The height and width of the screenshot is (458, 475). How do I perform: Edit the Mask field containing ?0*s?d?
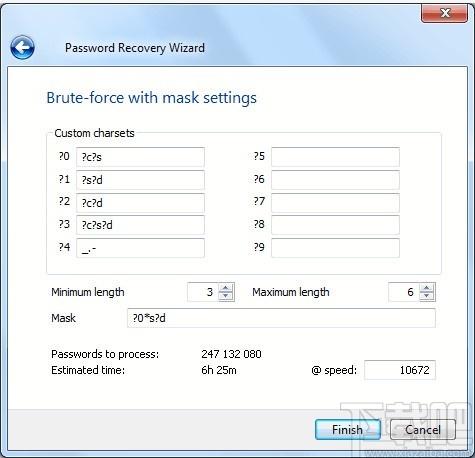281,318
